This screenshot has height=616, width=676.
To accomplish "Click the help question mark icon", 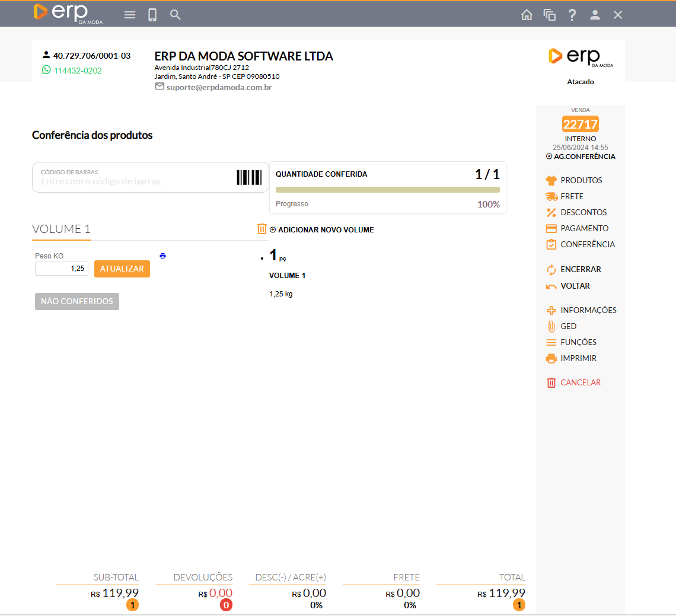I will 572,15.
